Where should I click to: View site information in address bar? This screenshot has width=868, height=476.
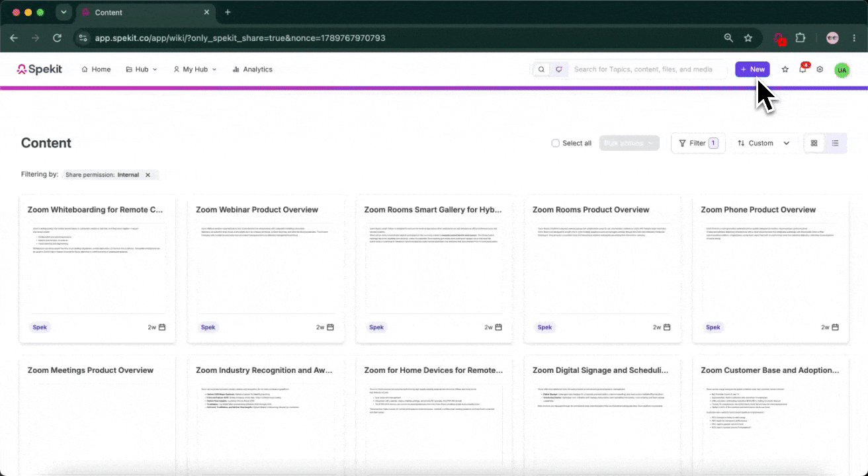coord(83,38)
